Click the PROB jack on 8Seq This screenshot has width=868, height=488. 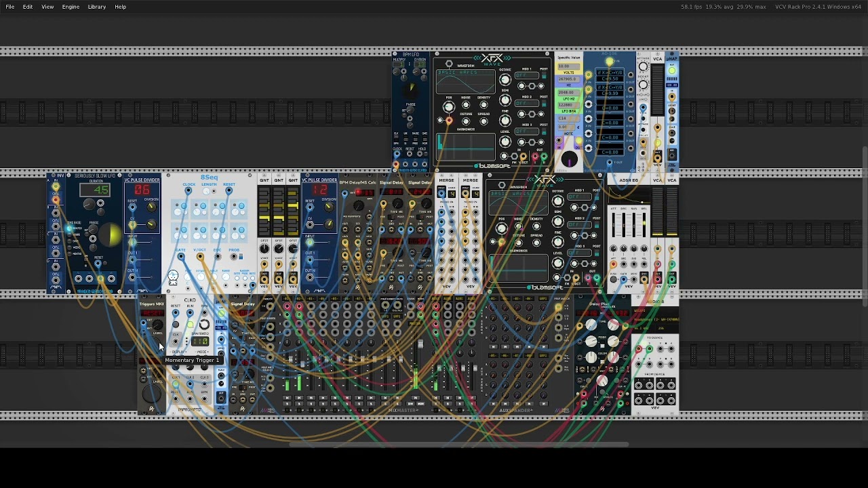(x=234, y=256)
